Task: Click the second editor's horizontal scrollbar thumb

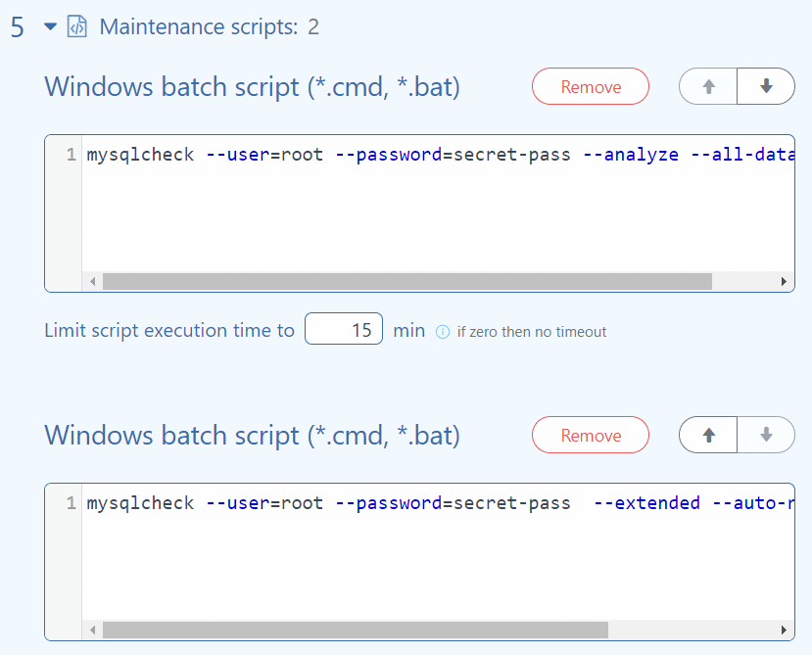Action: (x=355, y=631)
